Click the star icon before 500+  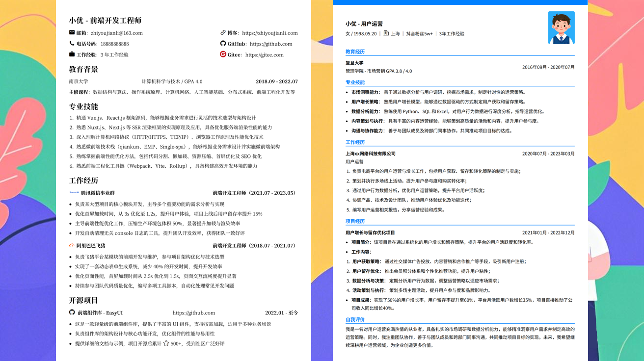[x=166, y=343]
